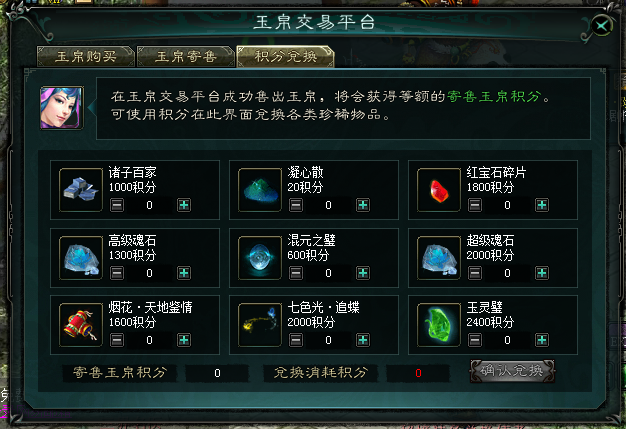Decrease 玉灵璧 quantity with minus button
Viewport: 626px width, 429px height.
point(475,340)
